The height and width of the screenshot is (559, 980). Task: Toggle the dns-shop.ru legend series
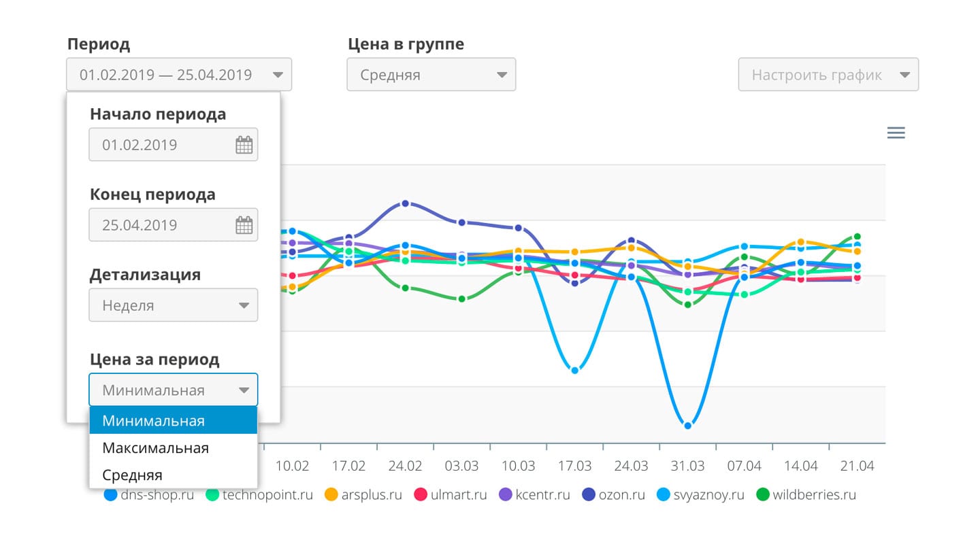148,494
